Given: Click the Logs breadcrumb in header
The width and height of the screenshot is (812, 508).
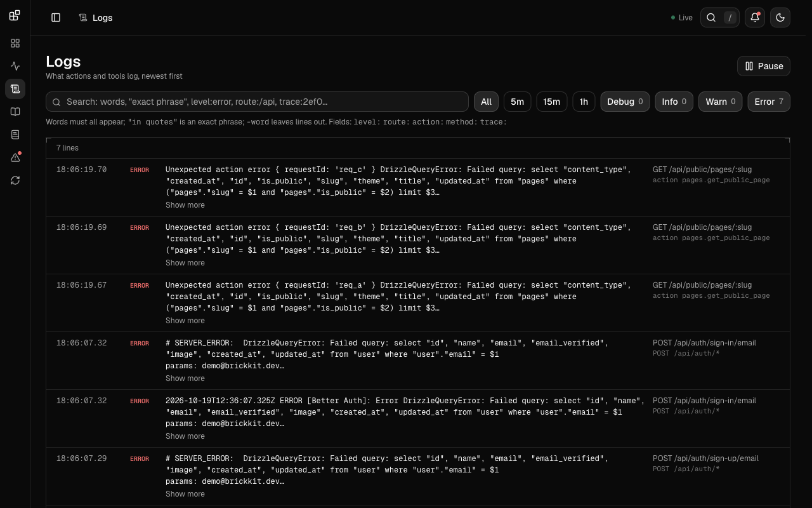Looking at the screenshot, I should [x=96, y=18].
